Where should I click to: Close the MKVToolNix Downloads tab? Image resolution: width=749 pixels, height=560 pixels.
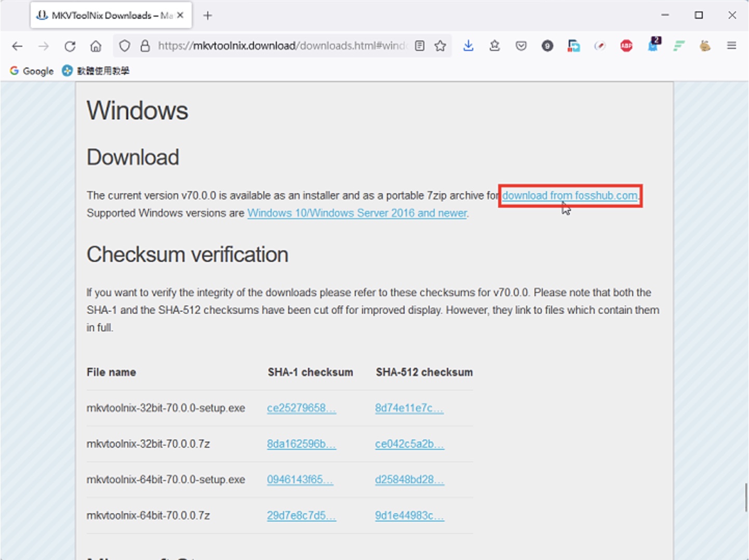pyautogui.click(x=180, y=16)
